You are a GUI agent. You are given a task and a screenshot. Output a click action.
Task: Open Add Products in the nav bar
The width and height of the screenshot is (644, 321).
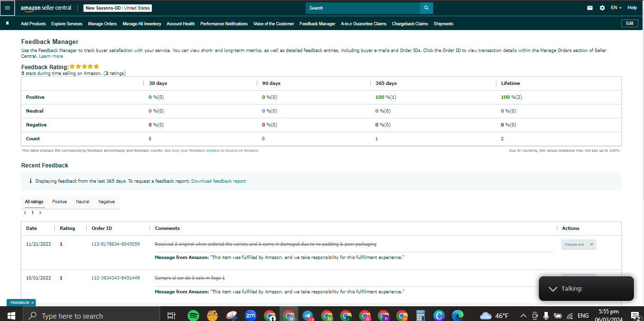pyautogui.click(x=33, y=23)
